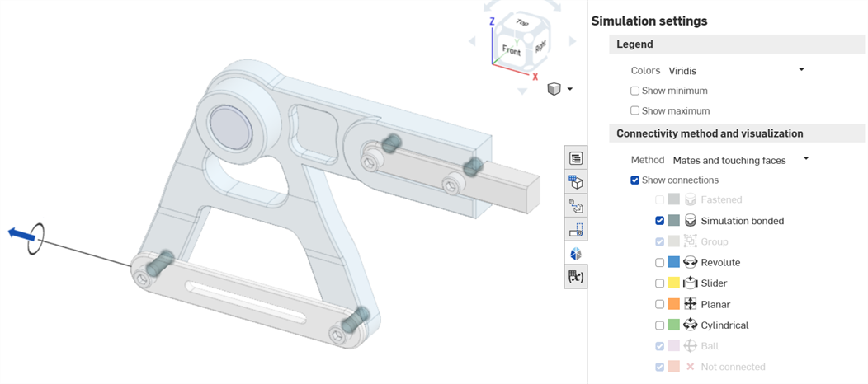Open the top list panel icon in the side toolbar
This screenshot has width=868, height=384.
click(x=576, y=158)
